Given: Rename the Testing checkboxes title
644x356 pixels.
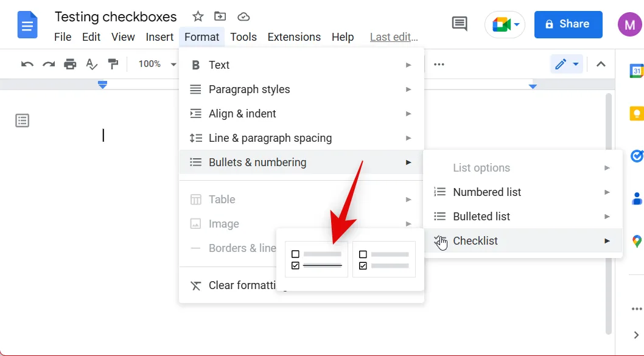Looking at the screenshot, I should point(116,17).
